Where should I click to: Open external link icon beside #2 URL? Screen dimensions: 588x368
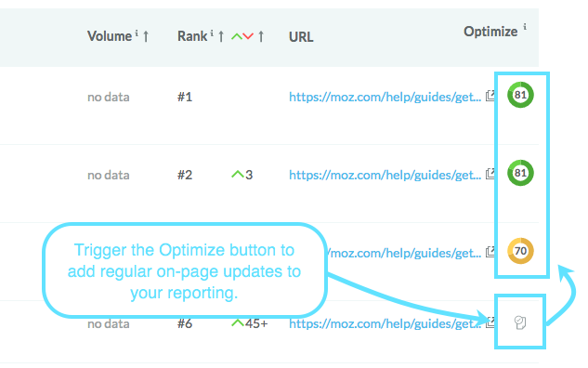pyautogui.click(x=490, y=174)
